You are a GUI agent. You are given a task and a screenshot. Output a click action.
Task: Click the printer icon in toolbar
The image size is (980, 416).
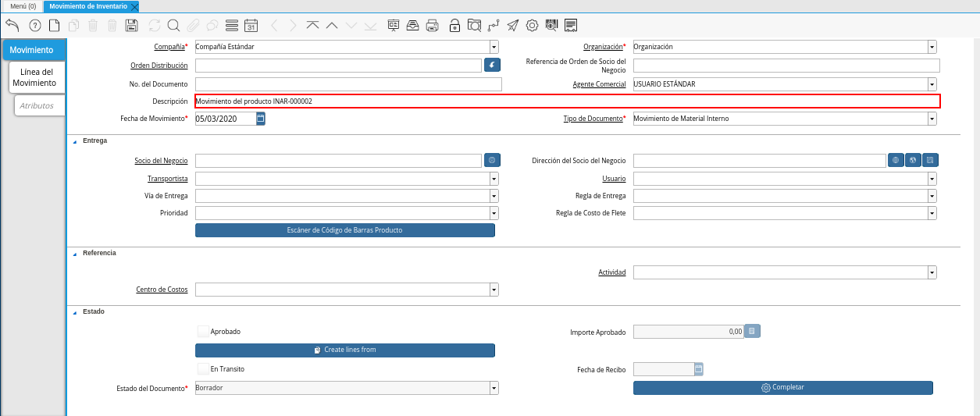tap(433, 25)
